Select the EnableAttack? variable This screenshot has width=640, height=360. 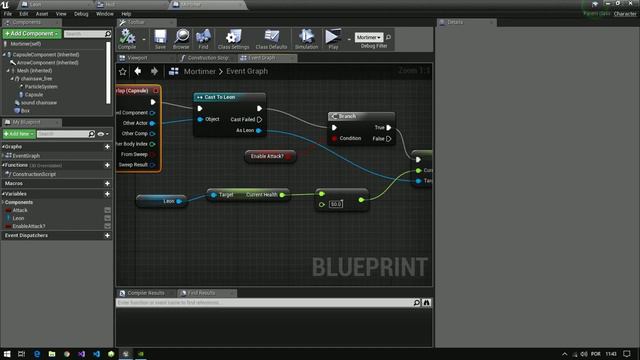[x=29, y=226]
